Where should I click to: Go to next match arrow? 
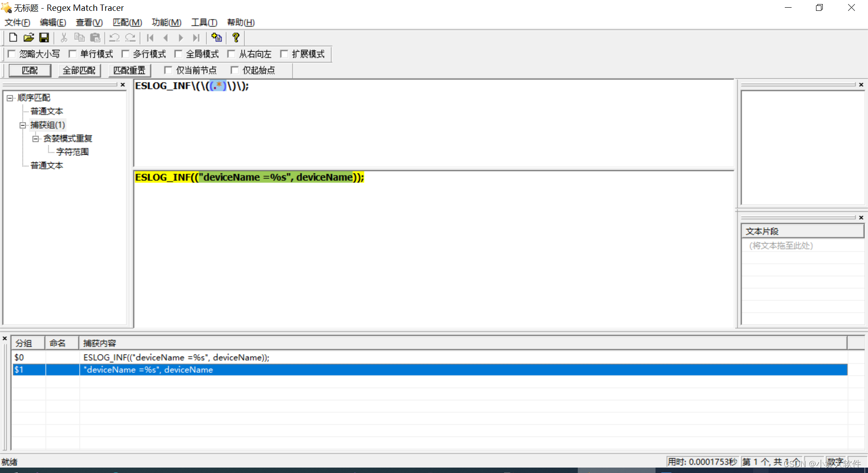(181, 38)
